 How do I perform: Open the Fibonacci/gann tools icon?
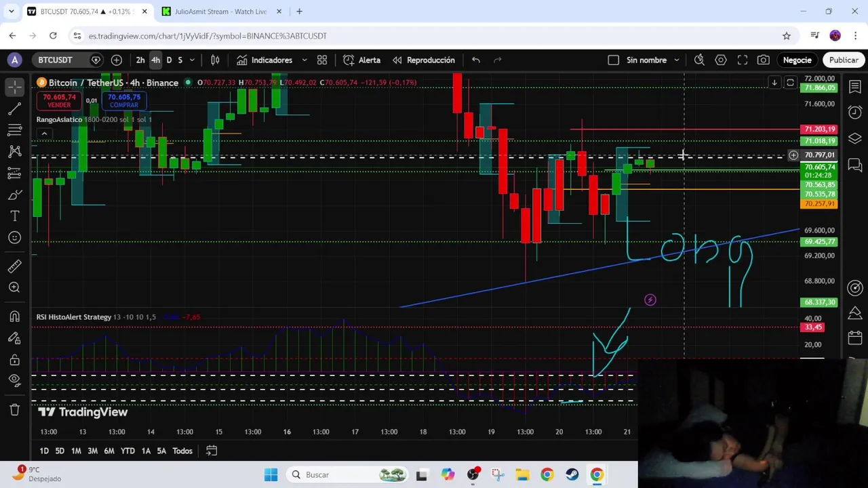coord(14,130)
